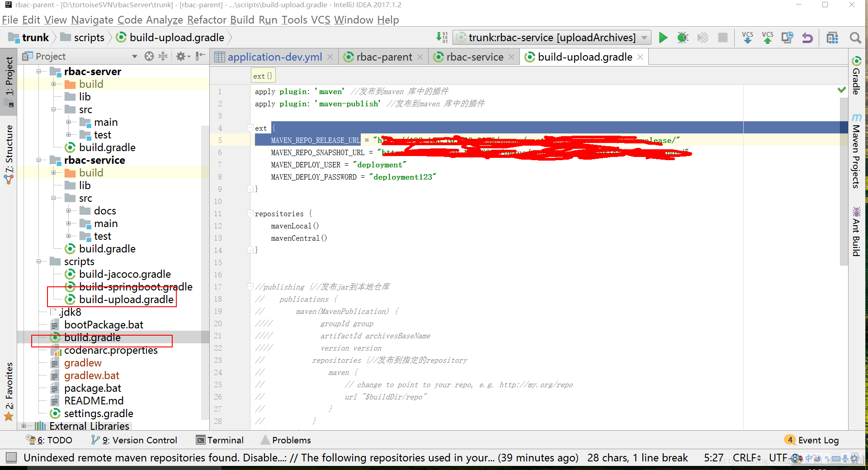The width and height of the screenshot is (868, 470).
Task: Select README.md file in tree
Action: [x=94, y=401]
